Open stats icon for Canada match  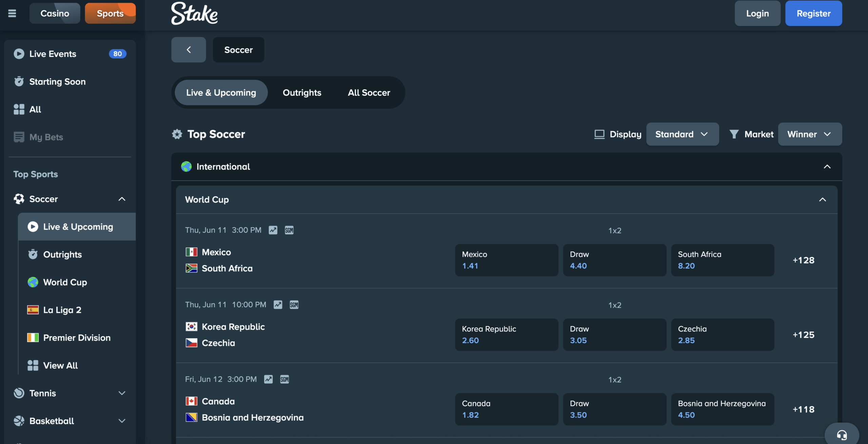point(269,379)
